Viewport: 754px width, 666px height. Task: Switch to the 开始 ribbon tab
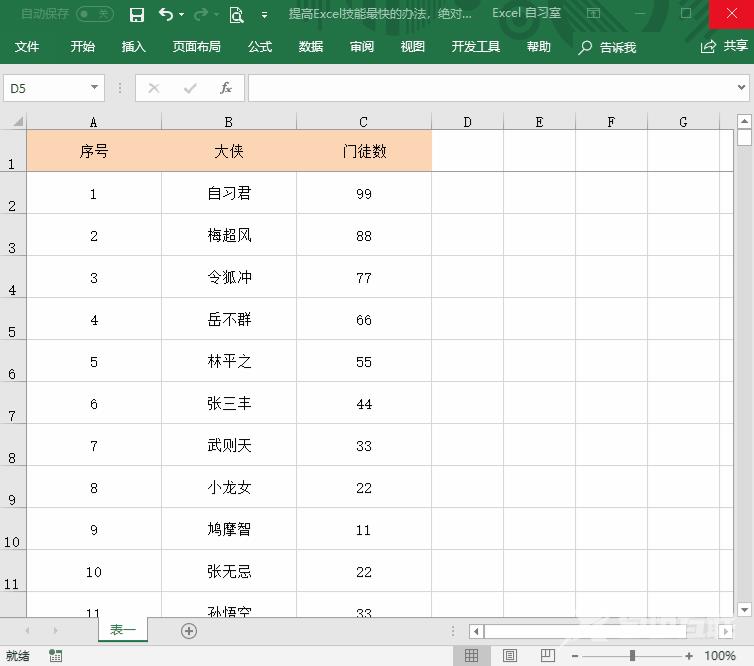(82, 47)
